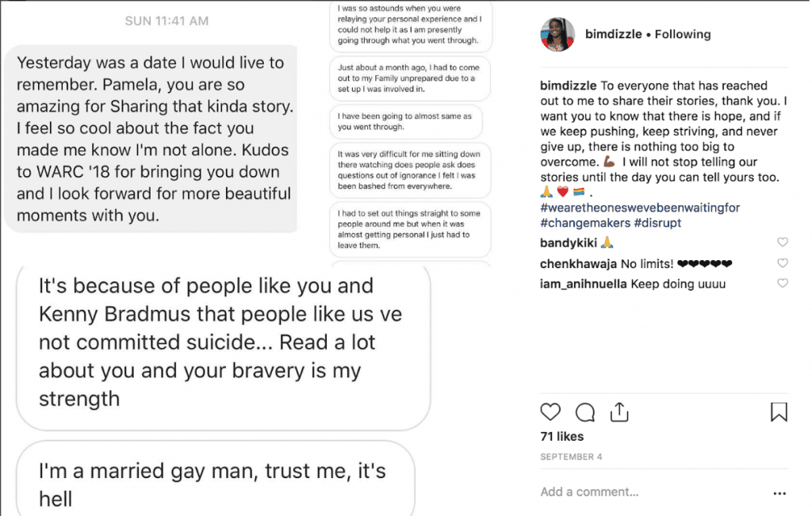Image resolution: width=812 pixels, height=520 pixels.
Task: Visit iam_anihnuella's profile from the comments
Action: point(585,285)
